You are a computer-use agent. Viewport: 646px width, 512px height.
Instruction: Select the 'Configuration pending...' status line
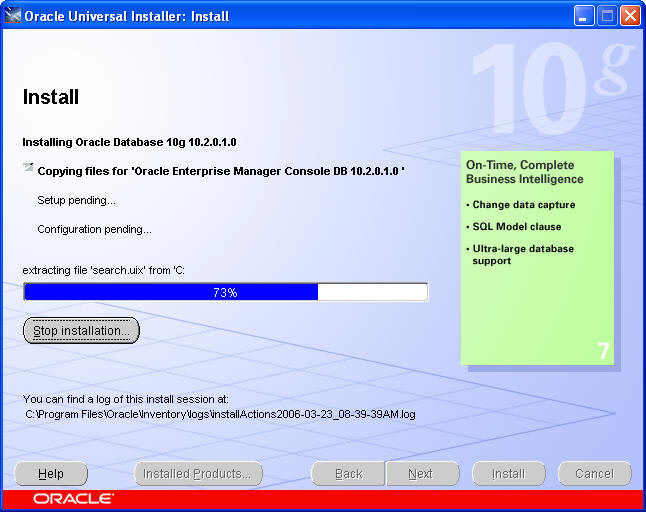click(x=94, y=229)
